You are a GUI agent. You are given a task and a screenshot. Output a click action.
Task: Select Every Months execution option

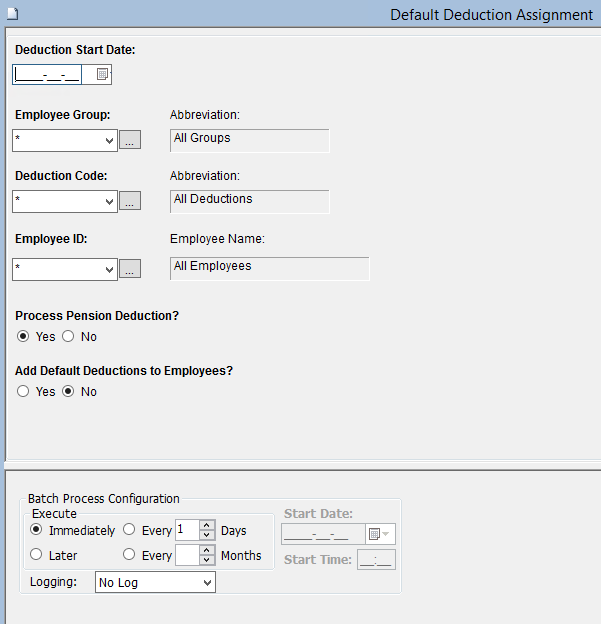pyautogui.click(x=129, y=555)
